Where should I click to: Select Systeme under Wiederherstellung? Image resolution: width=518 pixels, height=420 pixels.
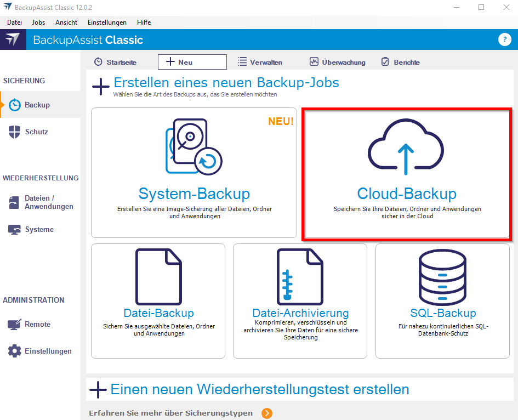(39, 229)
